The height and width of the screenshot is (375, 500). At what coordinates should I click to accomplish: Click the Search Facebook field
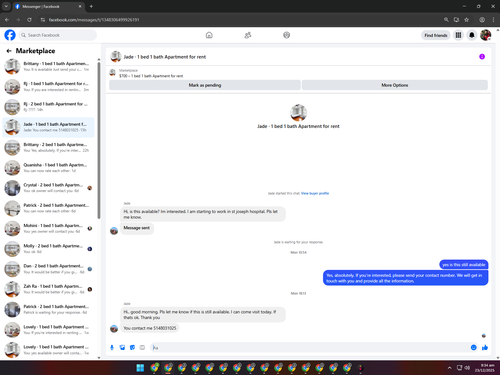[x=58, y=35]
